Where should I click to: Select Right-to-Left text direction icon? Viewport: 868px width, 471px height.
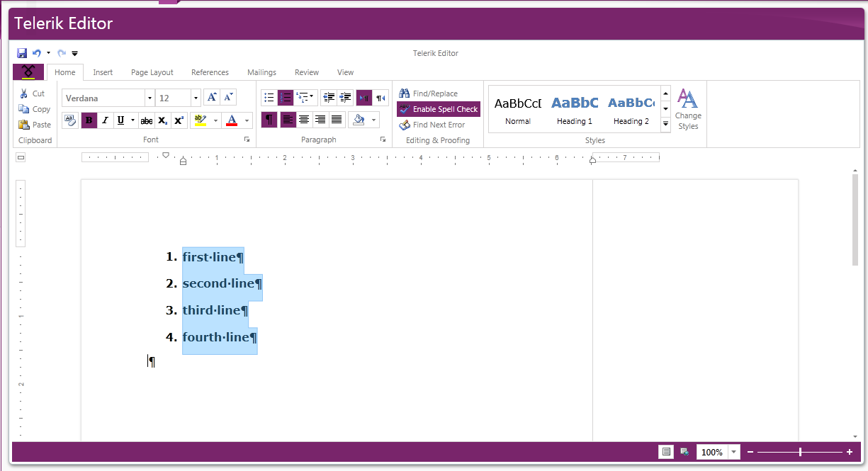[381, 97]
